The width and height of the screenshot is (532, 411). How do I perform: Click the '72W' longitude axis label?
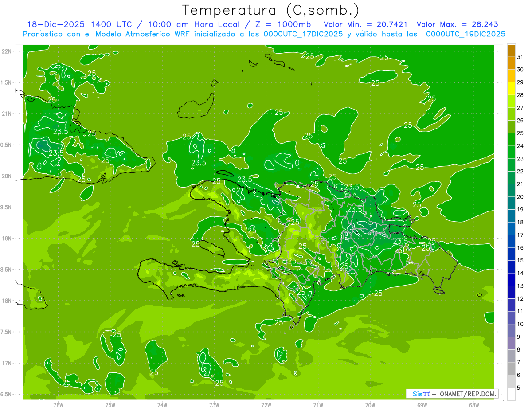pos(266,405)
